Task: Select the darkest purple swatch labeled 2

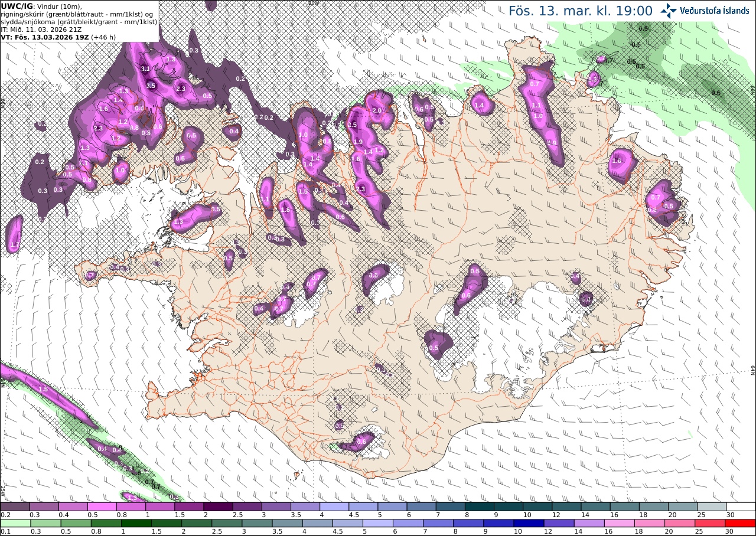Action: click(218, 506)
